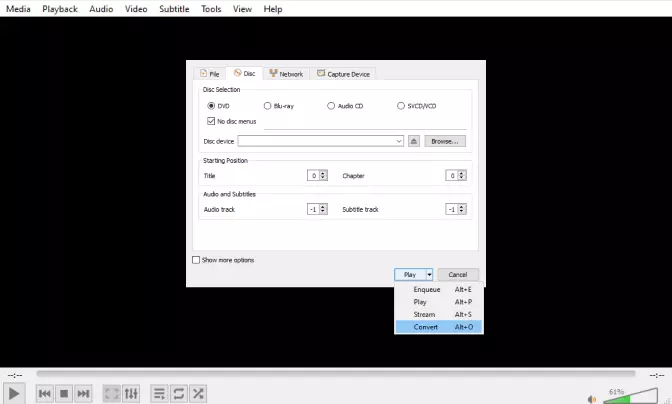Open the Video menu
The image size is (672, 404).
coord(136,9)
